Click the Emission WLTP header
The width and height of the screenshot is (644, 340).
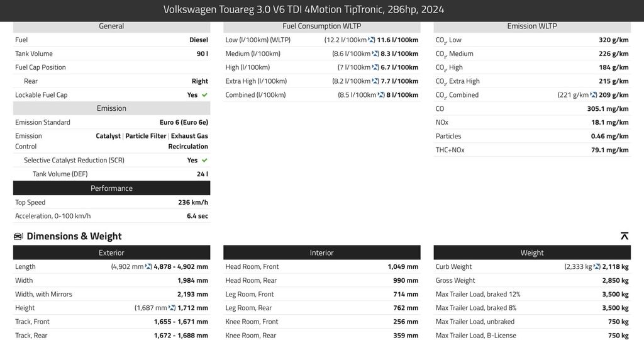[x=532, y=26]
